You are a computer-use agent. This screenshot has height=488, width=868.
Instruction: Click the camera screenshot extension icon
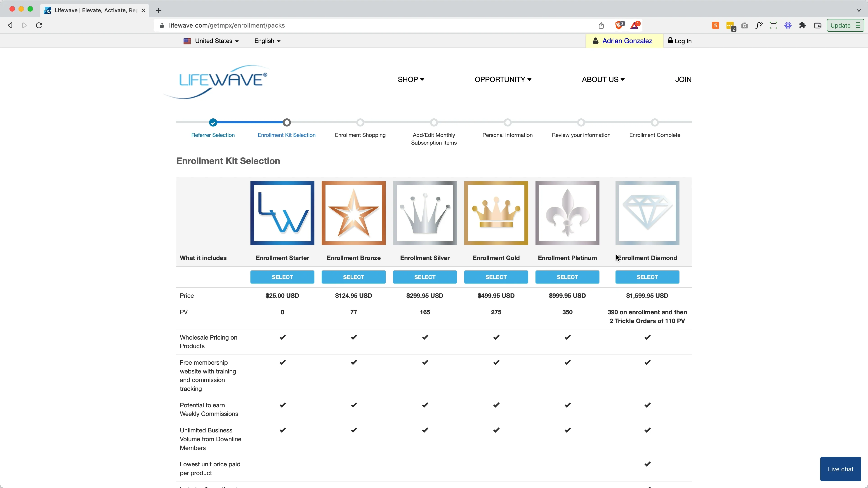click(745, 25)
